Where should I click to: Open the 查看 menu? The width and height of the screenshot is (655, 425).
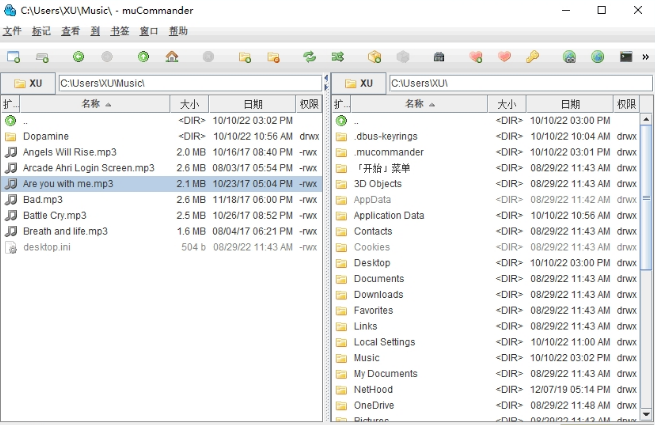click(x=70, y=31)
